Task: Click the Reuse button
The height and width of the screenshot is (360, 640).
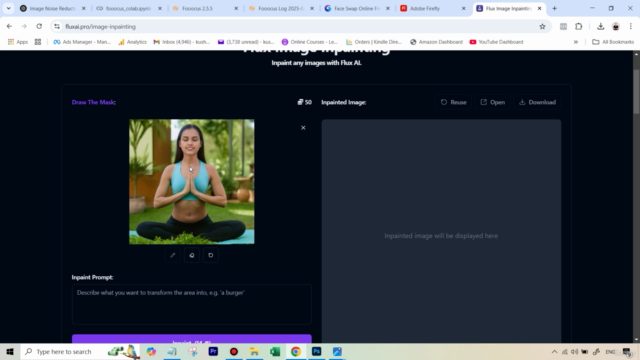Action: click(453, 102)
